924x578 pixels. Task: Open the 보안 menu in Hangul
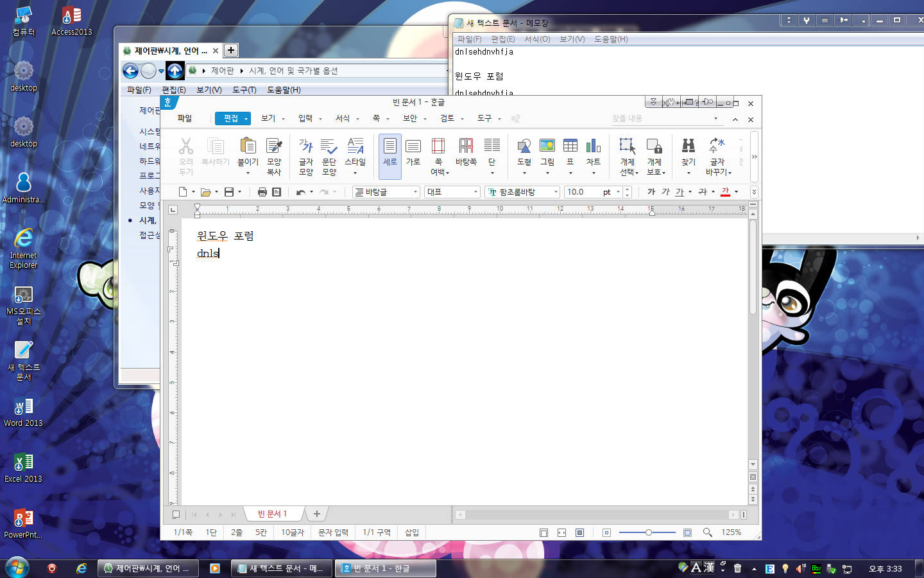point(410,118)
